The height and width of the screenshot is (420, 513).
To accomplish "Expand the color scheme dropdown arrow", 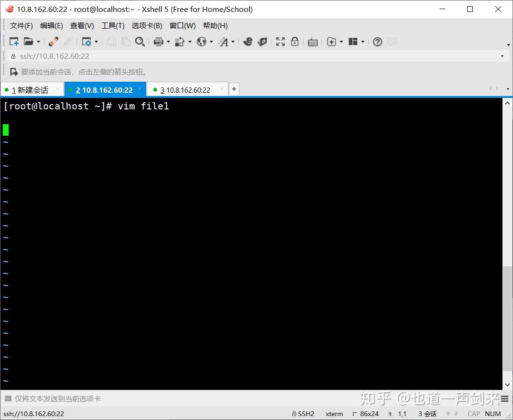I will click(190, 42).
